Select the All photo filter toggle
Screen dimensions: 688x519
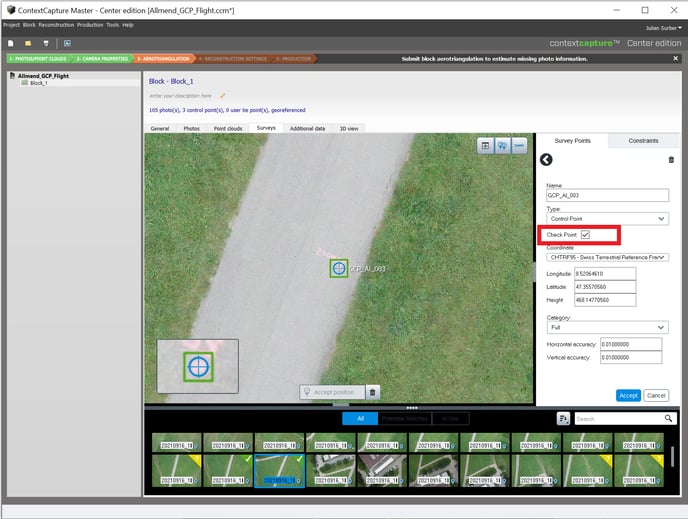359,419
